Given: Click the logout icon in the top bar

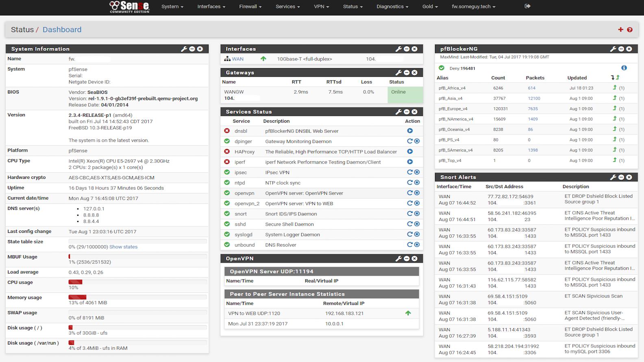Looking at the screenshot, I should (x=527, y=6).
